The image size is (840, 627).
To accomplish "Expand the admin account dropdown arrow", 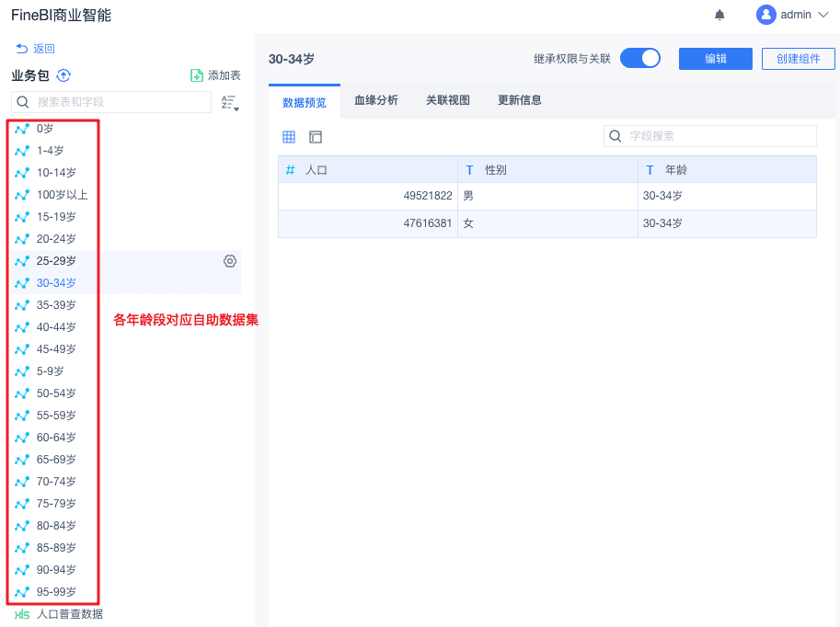I will (823, 15).
